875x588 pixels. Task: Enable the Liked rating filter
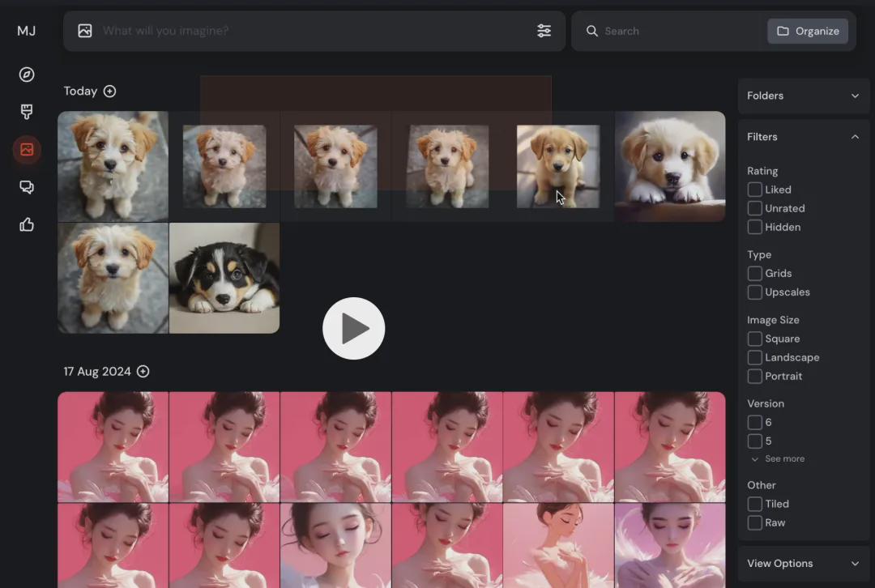click(754, 190)
